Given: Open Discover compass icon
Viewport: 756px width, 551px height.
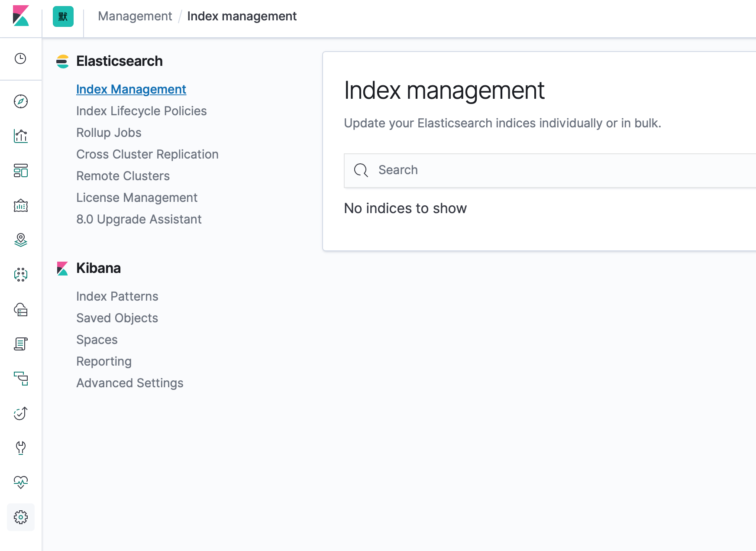Looking at the screenshot, I should (x=21, y=101).
